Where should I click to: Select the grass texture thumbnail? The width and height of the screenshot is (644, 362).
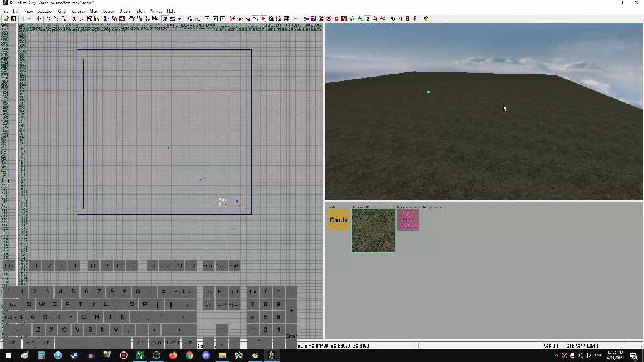coord(373,231)
